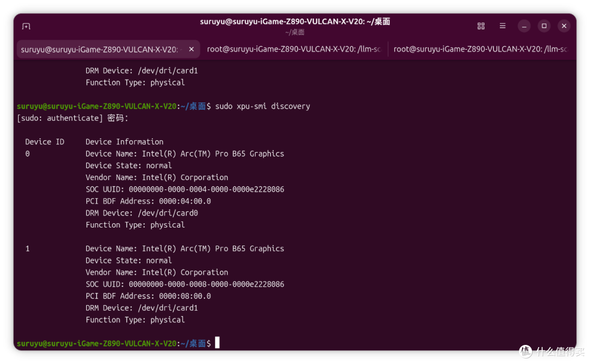
Task: Maximize the terminal window
Action: pyautogui.click(x=544, y=26)
